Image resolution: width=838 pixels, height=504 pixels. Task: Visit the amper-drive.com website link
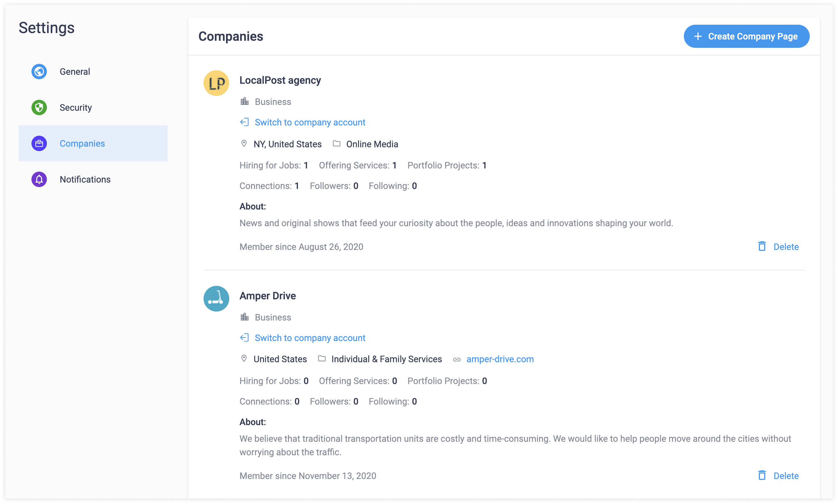[x=500, y=359]
